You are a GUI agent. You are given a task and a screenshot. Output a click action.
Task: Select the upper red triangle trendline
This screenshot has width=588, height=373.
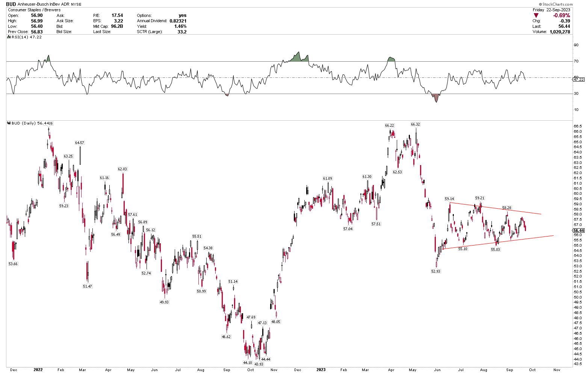coord(495,208)
